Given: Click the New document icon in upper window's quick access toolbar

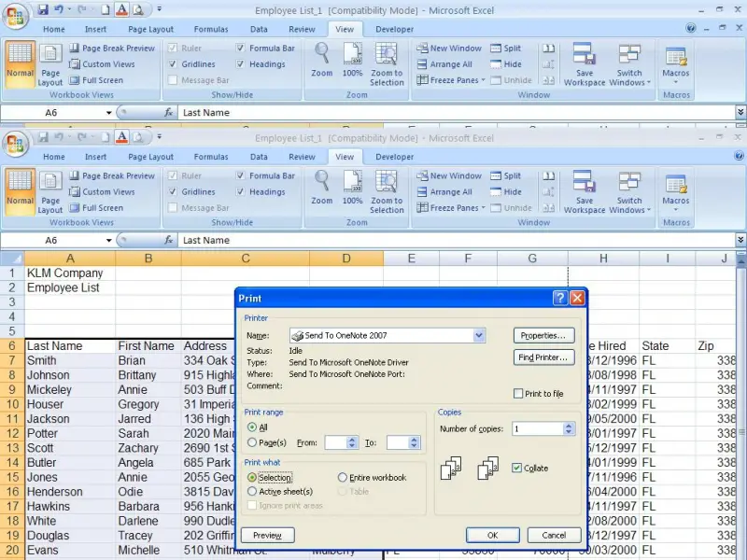Looking at the screenshot, I should 106,9.
